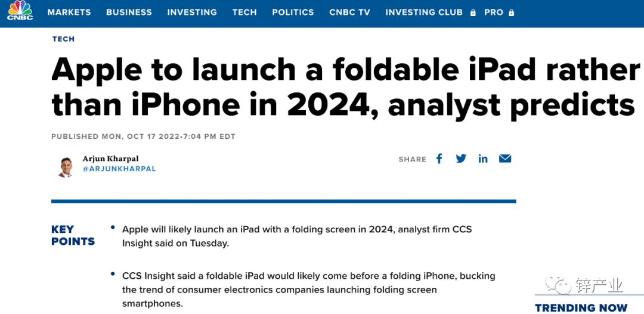Click author's profile photo thumbnail
This screenshot has width=644, height=314.
(66, 167)
